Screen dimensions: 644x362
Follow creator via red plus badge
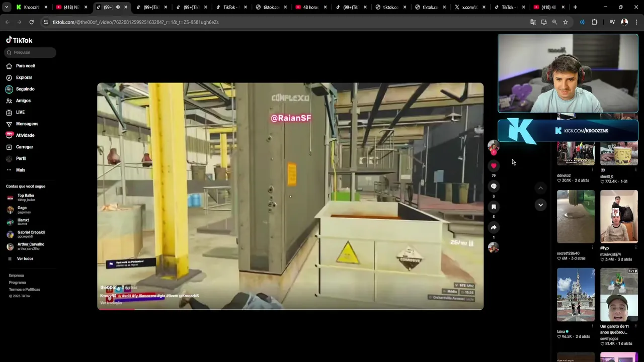pyautogui.click(x=494, y=152)
